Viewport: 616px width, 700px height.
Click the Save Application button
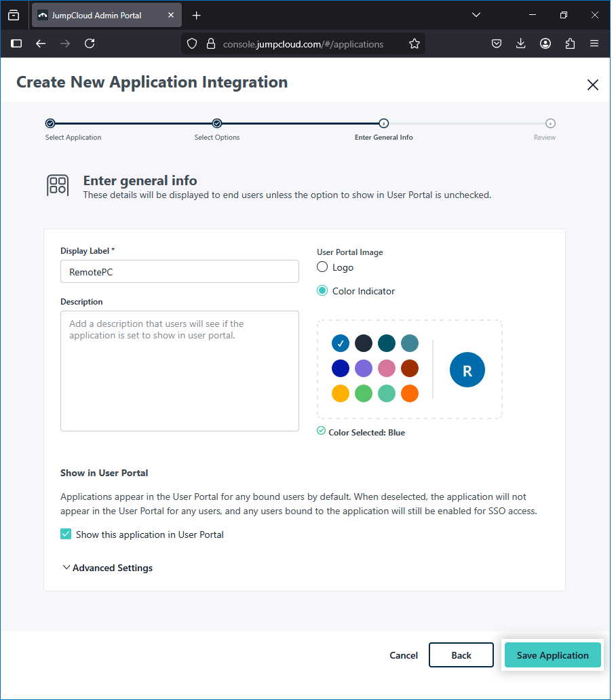552,655
